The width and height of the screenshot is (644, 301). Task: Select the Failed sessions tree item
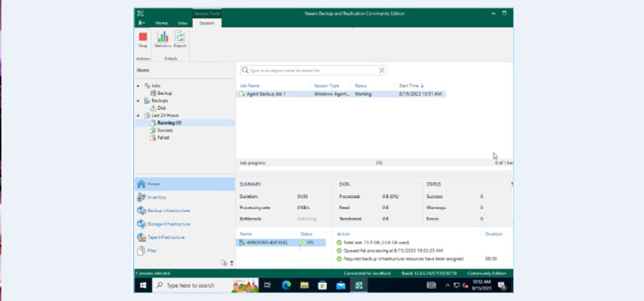coord(163,138)
